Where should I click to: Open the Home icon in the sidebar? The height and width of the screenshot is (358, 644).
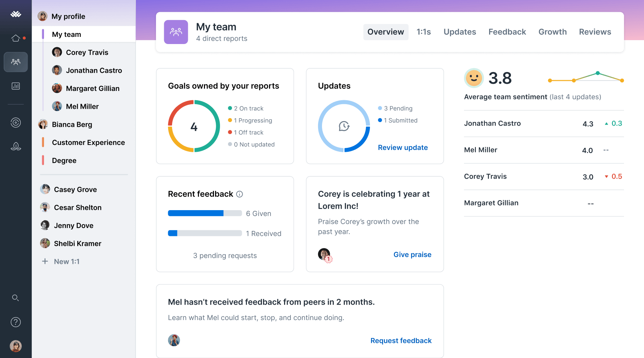pos(16,38)
